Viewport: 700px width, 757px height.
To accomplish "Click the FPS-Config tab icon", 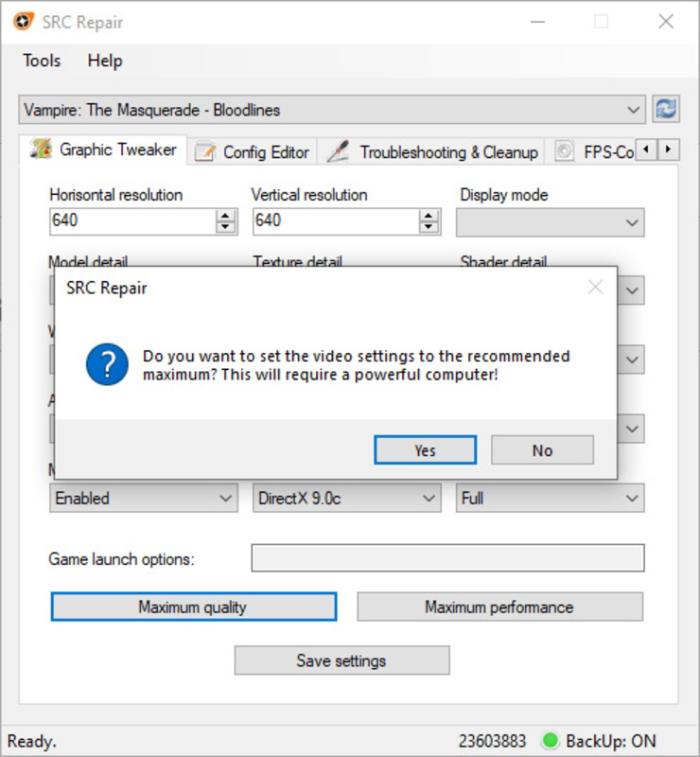I will tap(564, 151).
